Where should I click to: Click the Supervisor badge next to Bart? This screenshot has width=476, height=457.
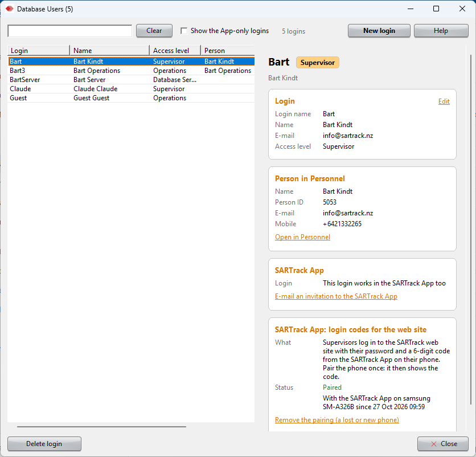(318, 63)
